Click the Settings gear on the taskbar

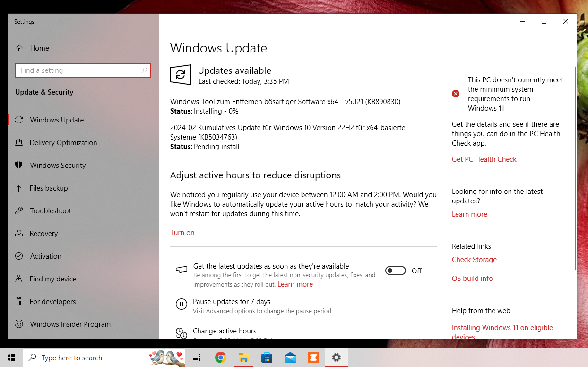pyautogui.click(x=337, y=358)
